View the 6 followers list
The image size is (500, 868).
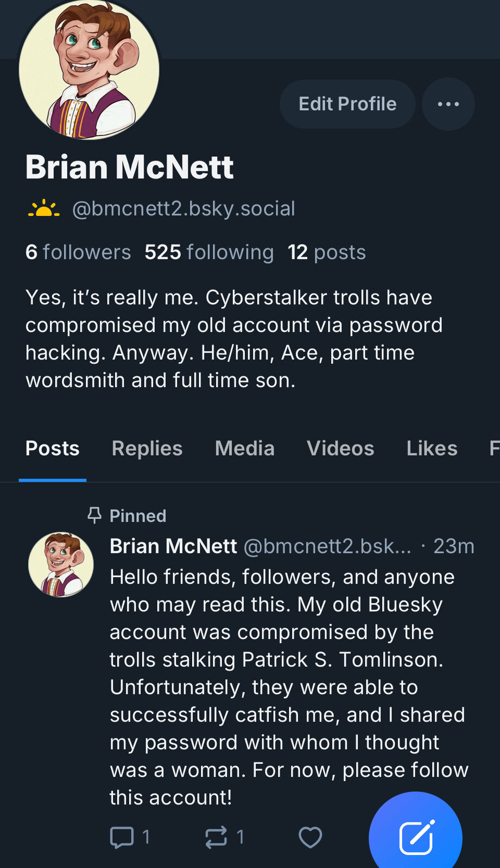pos(78,252)
